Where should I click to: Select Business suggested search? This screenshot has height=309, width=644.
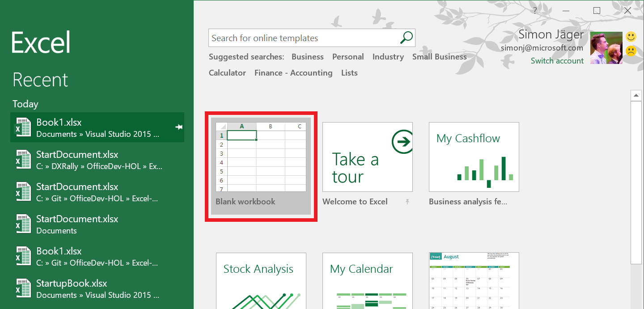click(x=308, y=57)
